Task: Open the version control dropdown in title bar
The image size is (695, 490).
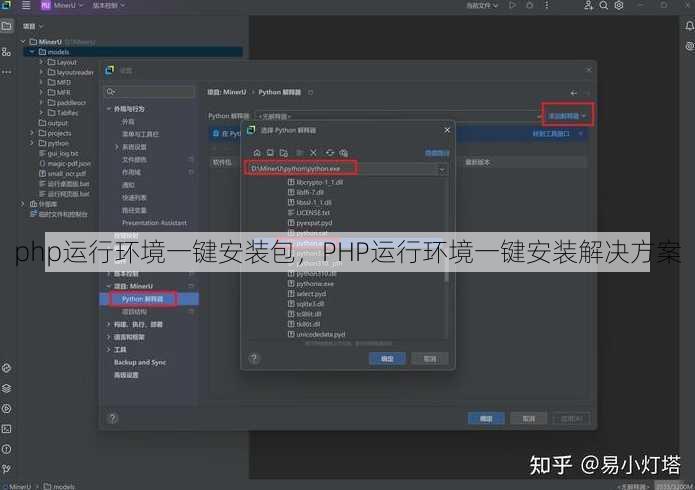Action: coord(109,5)
